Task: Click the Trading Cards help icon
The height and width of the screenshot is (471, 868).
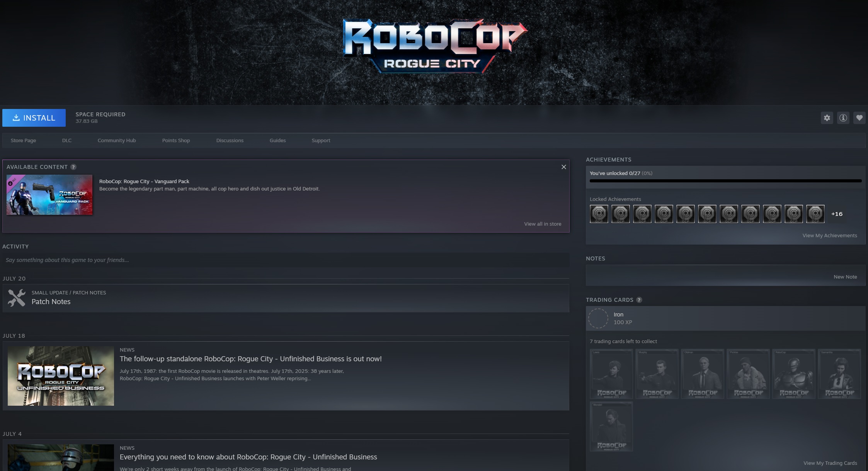Action: coord(639,300)
